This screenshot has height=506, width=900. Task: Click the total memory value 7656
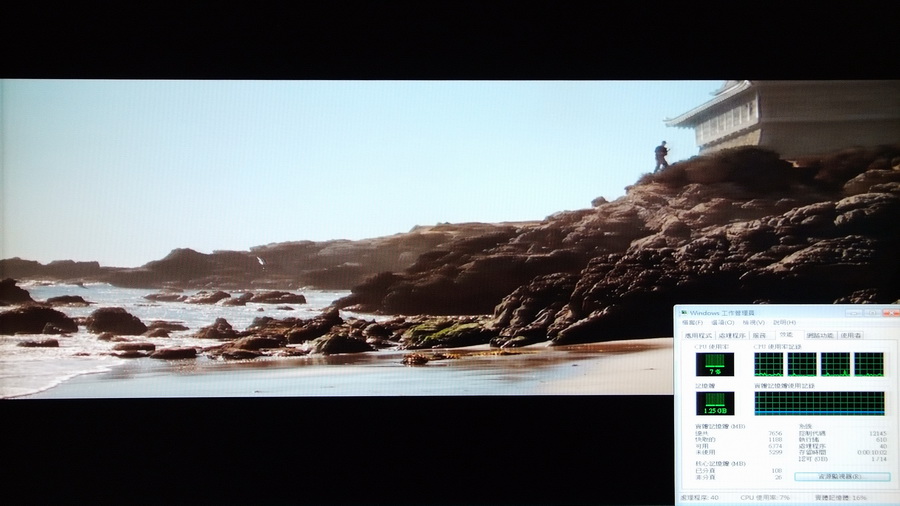pos(775,434)
